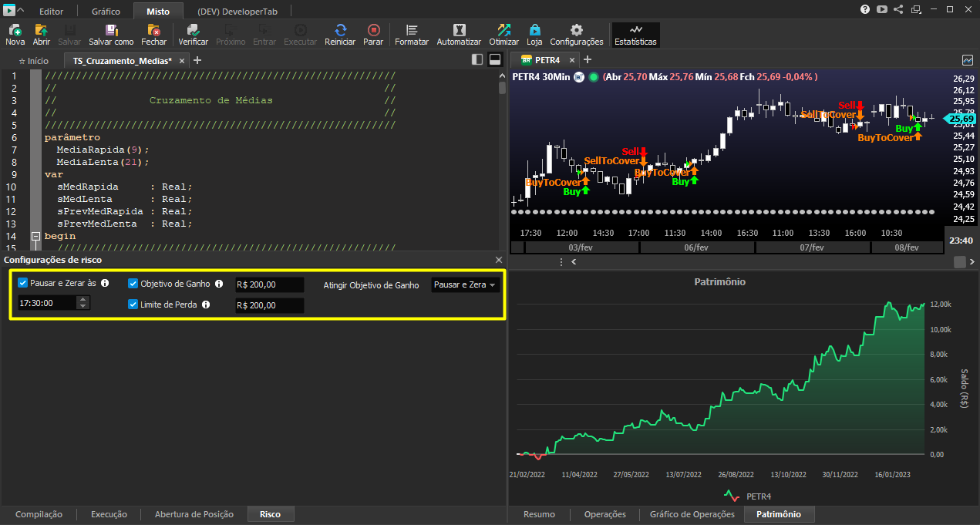Launch the Otimizar optimizer
The image size is (980, 525).
point(503,35)
